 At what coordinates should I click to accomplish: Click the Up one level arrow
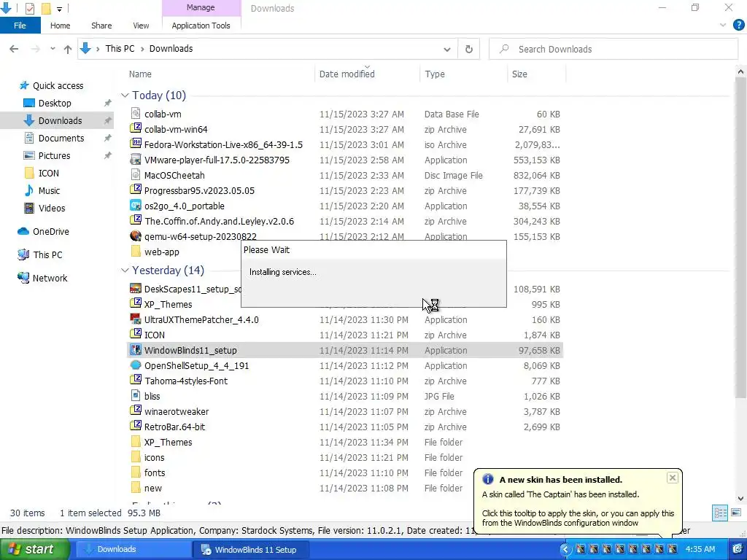(x=68, y=49)
